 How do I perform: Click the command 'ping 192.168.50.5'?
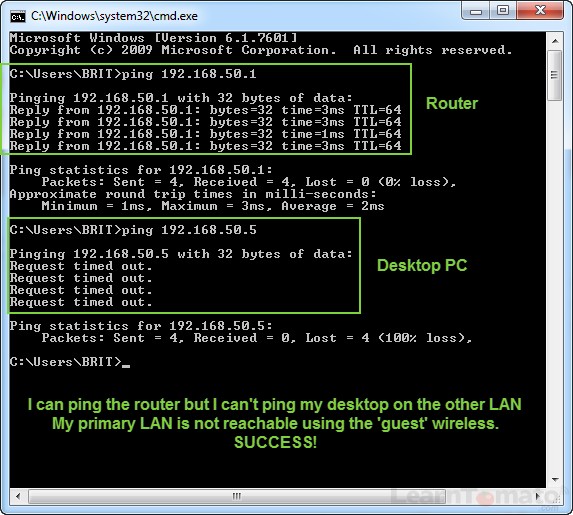(189, 230)
